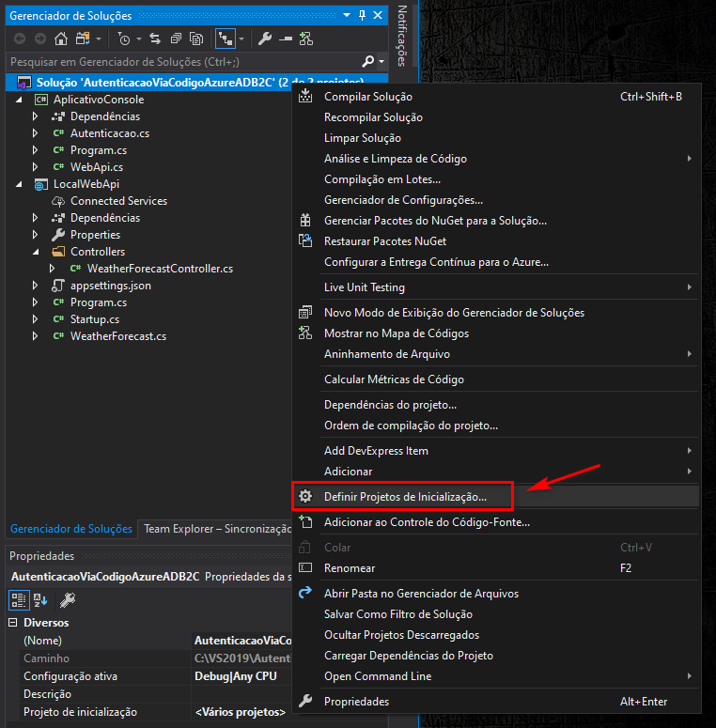Click the View Class Diagram toolbar icon

point(305,39)
